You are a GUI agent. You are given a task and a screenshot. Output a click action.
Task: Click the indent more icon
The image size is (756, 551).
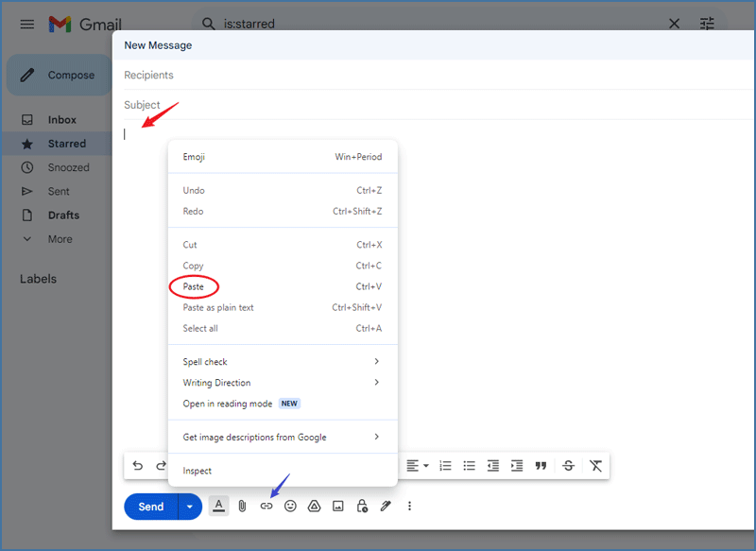coord(517,466)
